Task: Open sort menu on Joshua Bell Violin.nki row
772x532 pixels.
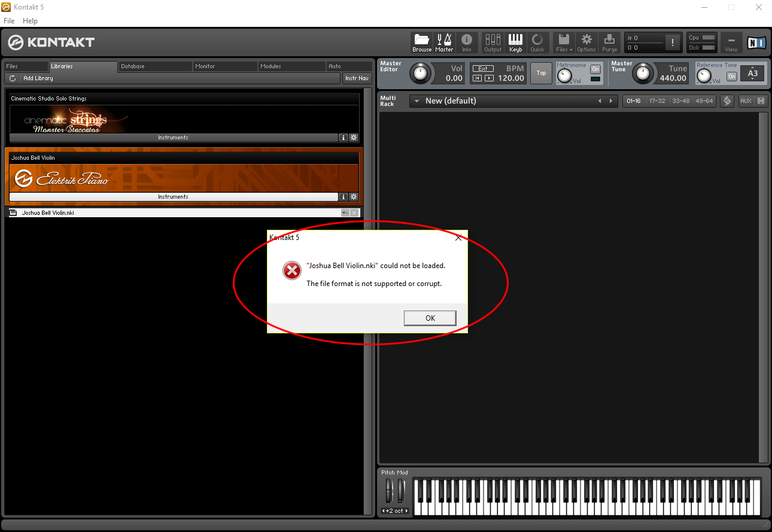Action: point(345,212)
